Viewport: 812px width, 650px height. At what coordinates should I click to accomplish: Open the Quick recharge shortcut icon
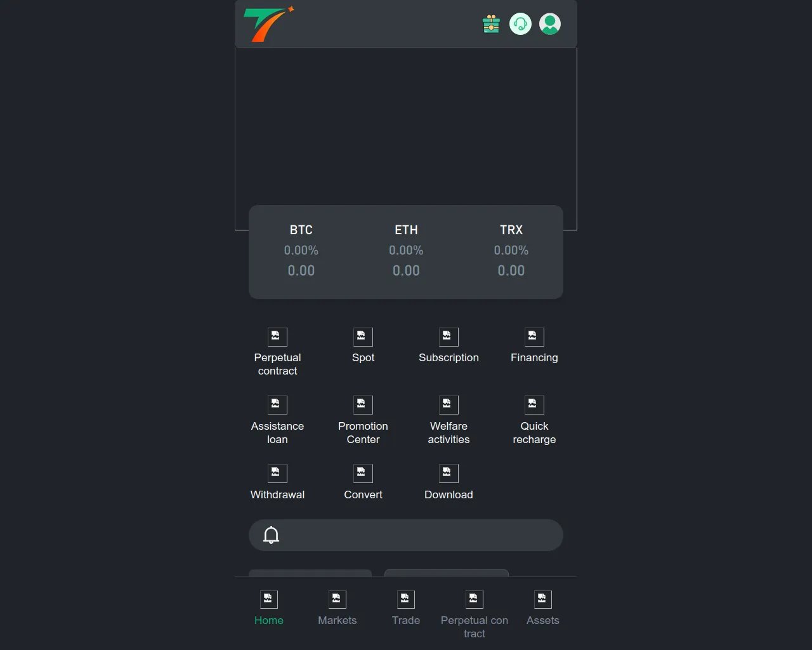point(534,405)
